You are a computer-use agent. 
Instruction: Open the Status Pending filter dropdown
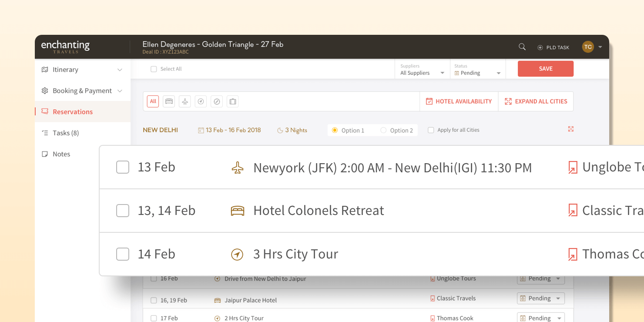click(x=477, y=73)
